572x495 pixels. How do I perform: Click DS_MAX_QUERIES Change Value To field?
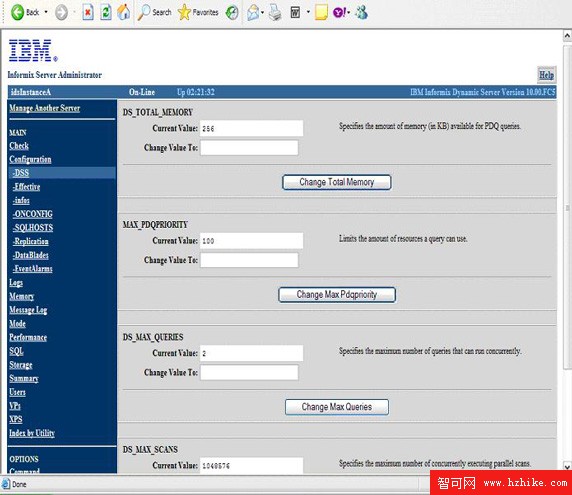coord(249,372)
